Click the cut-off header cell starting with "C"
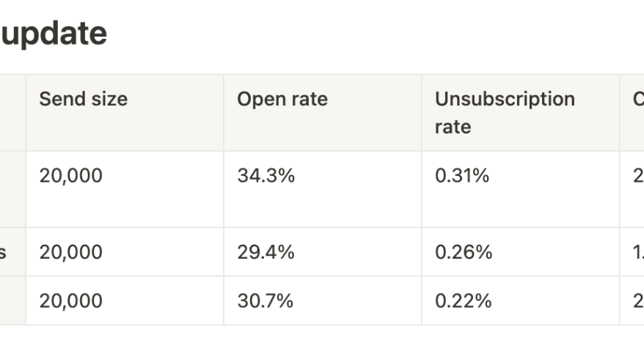644x362 pixels. [x=633, y=113]
